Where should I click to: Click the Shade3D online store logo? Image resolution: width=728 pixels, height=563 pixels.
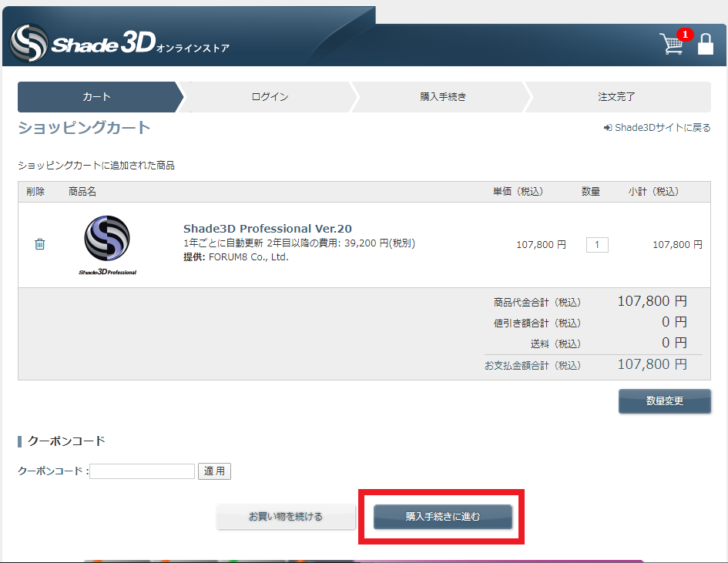(x=119, y=44)
